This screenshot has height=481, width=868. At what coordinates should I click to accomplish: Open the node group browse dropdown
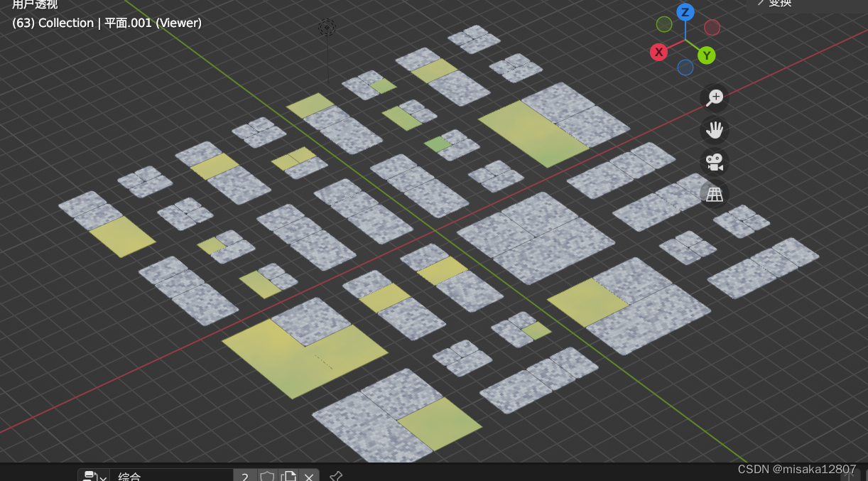pyautogui.click(x=94, y=476)
